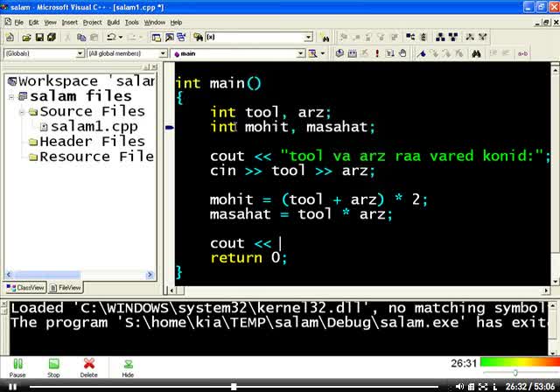This screenshot has height=392, width=560.
Task: Click the output line mentioning kernel32.dll
Action: tap(278, 308)
